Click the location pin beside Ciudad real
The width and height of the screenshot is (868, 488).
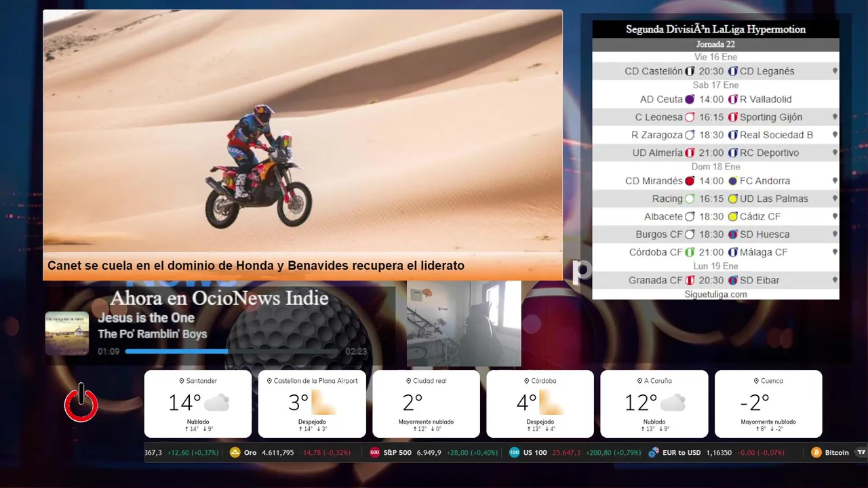(x=408, y=381)
